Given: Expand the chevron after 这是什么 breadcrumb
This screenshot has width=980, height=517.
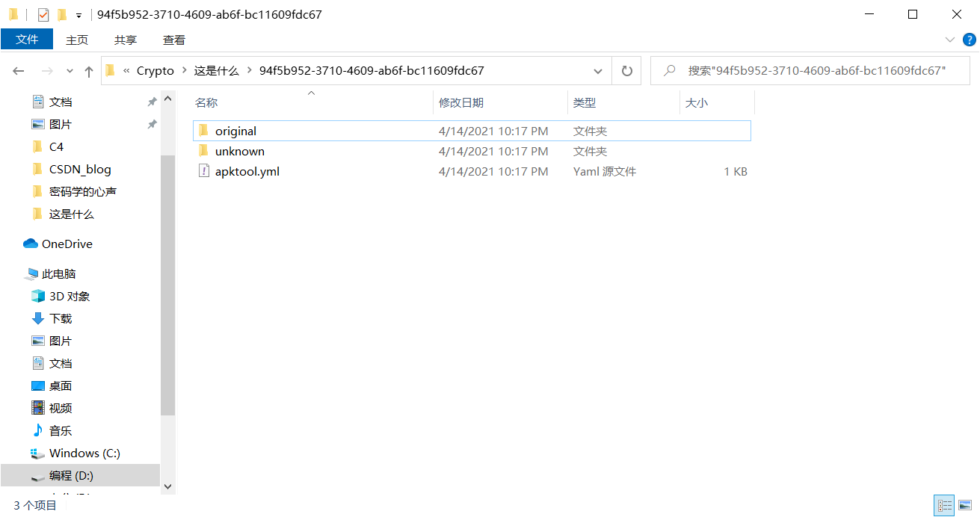Looking at the screenshot, I should (x=249, y=71).
